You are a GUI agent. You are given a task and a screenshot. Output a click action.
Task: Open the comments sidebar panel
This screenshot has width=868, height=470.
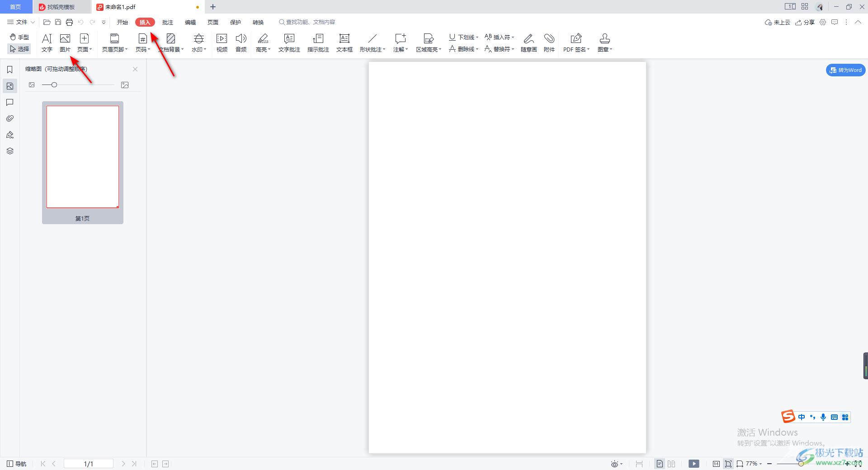click(10, 102)
